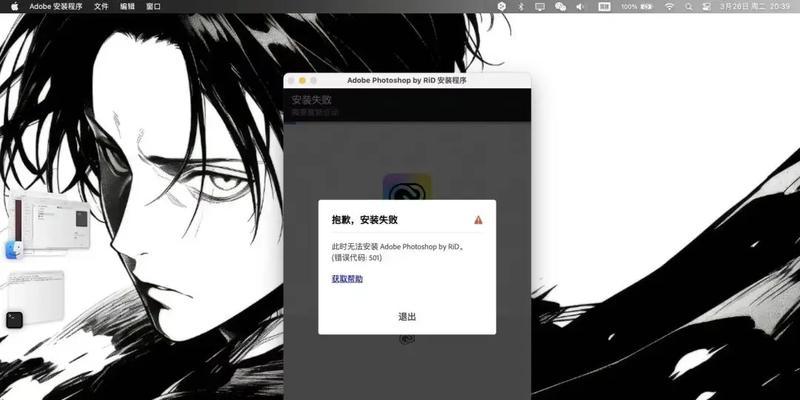The image size is (800, 400).
Task: Open the Terminal window thumbnail preview
Action: click(37, 297)
